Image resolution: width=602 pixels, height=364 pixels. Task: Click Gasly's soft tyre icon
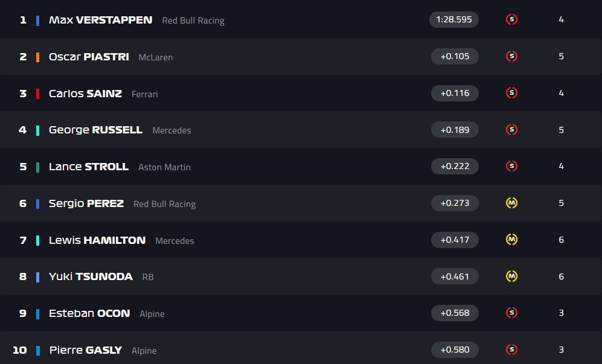(x=511, y=349)
